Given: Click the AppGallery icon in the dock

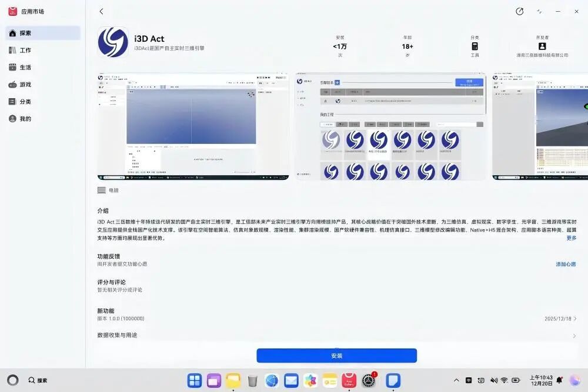Looking at the screenshot, I should pos(349,380).
